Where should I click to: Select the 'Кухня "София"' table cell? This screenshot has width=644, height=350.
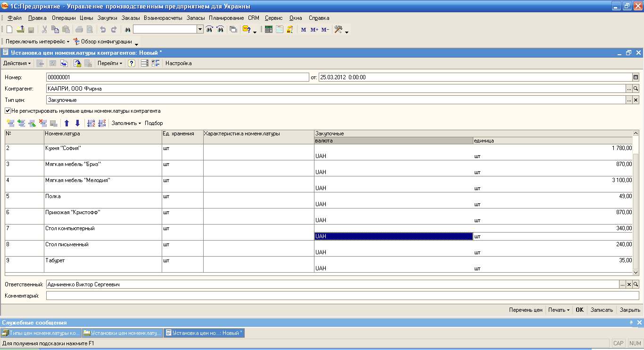pos(103,152)
